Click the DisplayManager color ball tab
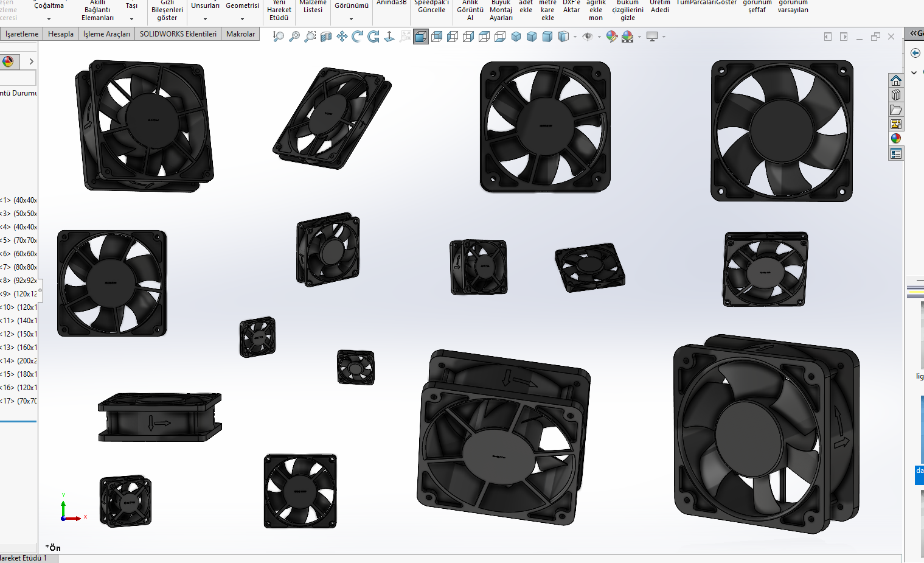The image size is (924, 563). 8,61
